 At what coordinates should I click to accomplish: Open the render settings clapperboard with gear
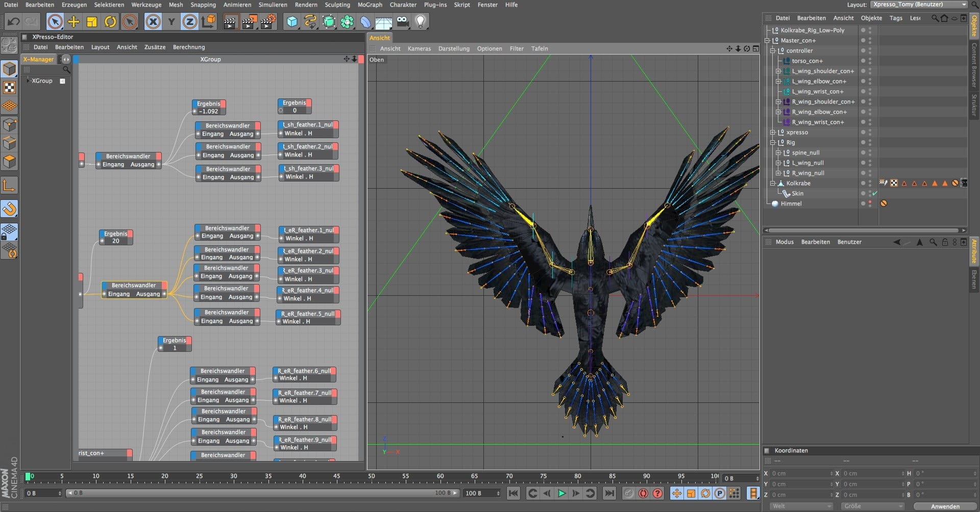[268, 22]
